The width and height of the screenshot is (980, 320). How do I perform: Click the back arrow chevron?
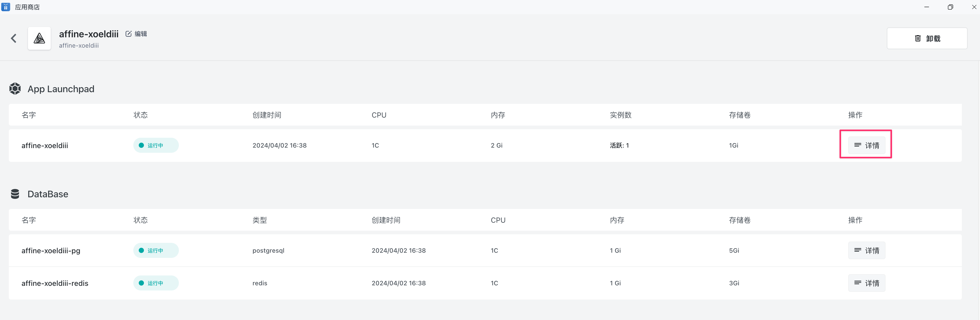point(14,38)
